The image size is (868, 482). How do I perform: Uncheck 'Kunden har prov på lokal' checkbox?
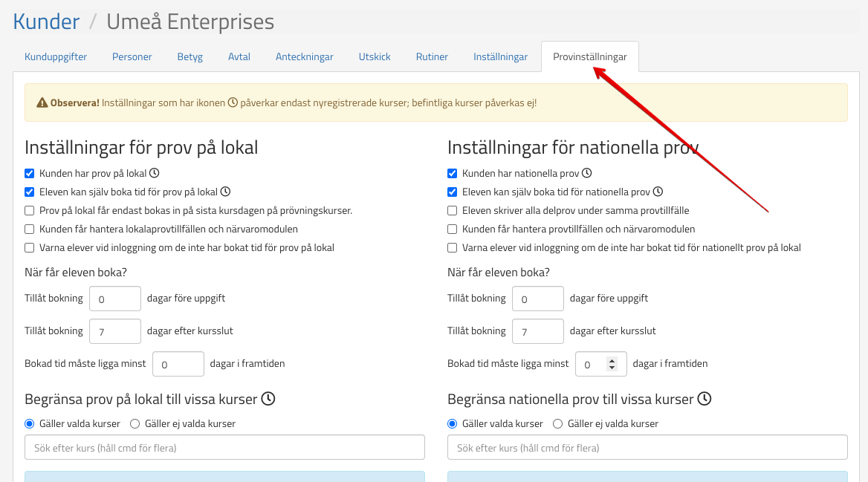[30, 174]
